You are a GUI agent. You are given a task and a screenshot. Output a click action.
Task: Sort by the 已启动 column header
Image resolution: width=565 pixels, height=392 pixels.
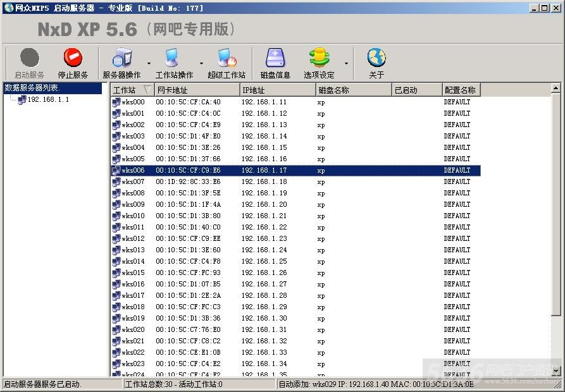(x=417, y=90)
